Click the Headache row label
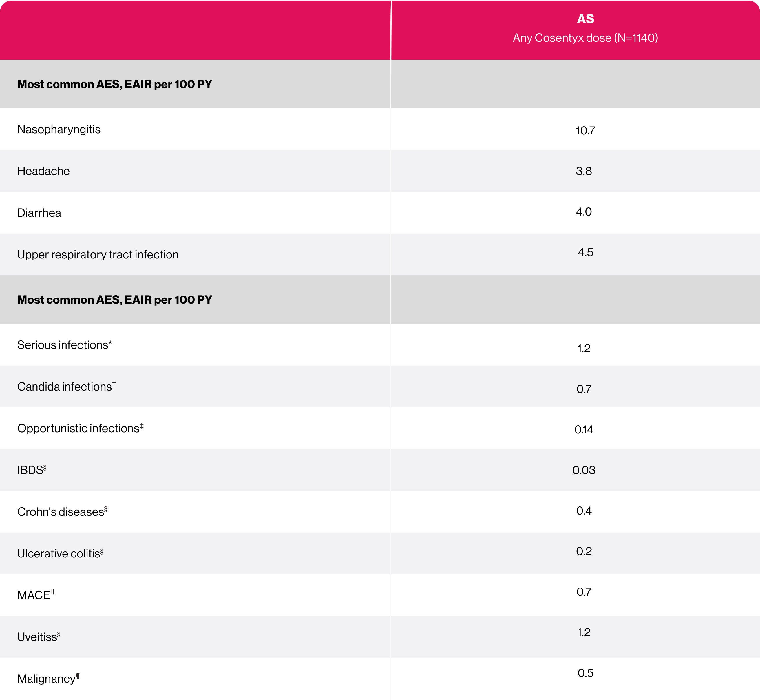760x700 pixels. [43, 171]
